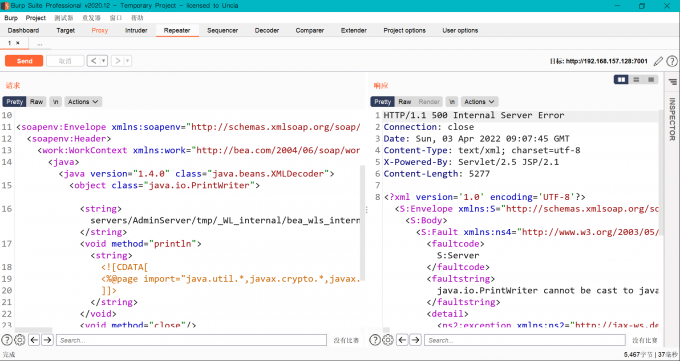680x361 pixels.
Task: Open the Inspector panel menu icon
Action: tap(672, 82)
